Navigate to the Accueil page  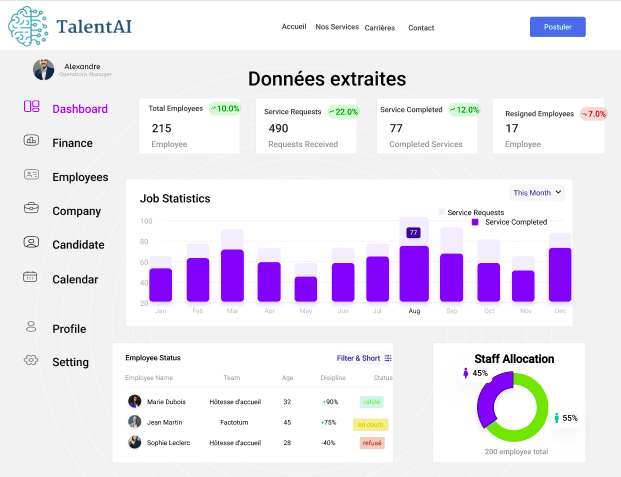pyautogui.click(x=294, y=27)
